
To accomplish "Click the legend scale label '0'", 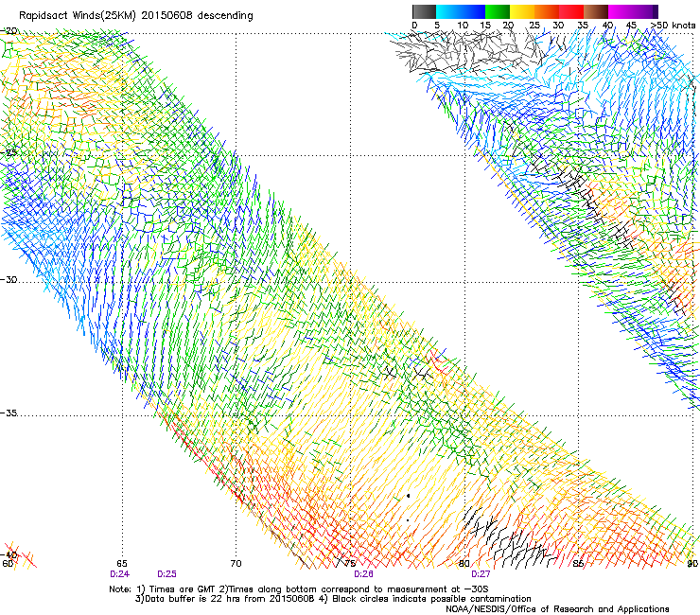I will [x=414, y=26].
